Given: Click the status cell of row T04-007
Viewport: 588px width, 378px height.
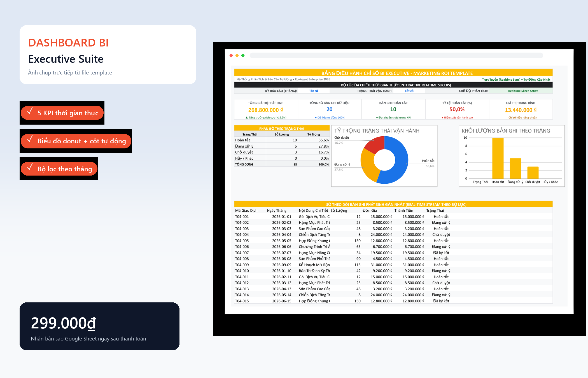Looking at the screenshot, I should tap(441, 253).
